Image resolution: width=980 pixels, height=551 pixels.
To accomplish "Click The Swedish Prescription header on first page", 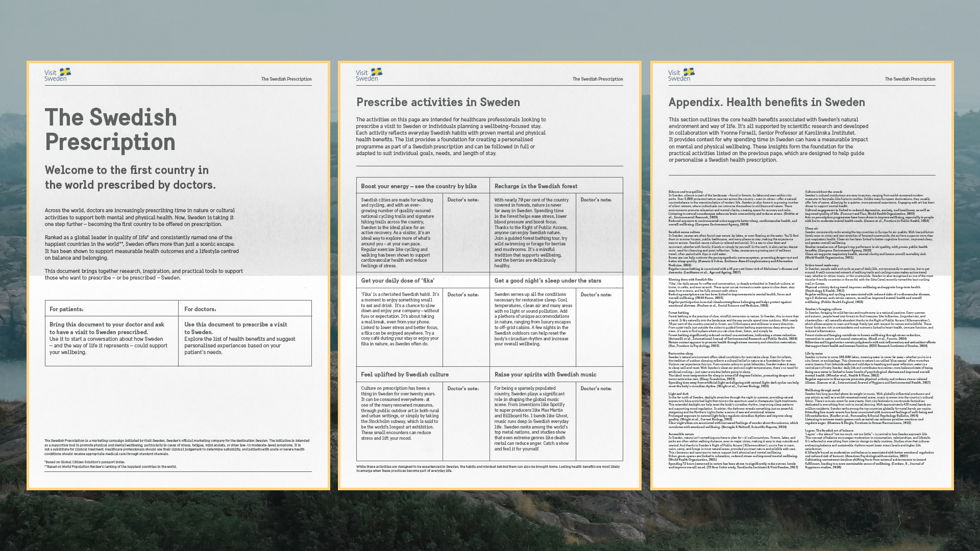I will 286,79.
